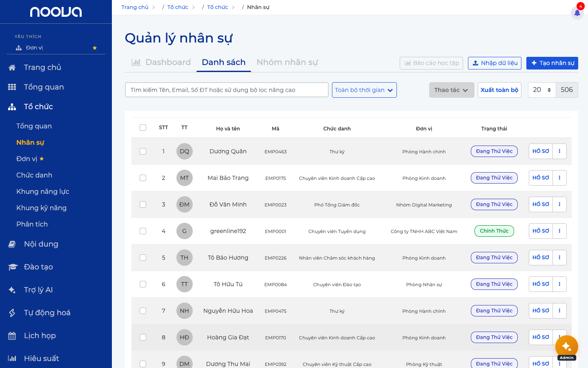Click DQ avatar of Dương Quân
Image resolution: width=588 pixels, height=368 pixels.
pos(185,151)
